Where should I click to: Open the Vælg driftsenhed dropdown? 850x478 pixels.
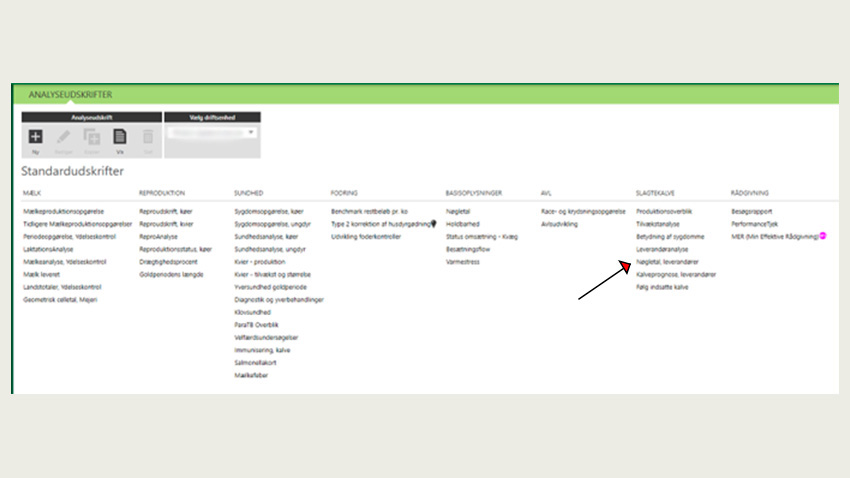click(x=211, y=132)
